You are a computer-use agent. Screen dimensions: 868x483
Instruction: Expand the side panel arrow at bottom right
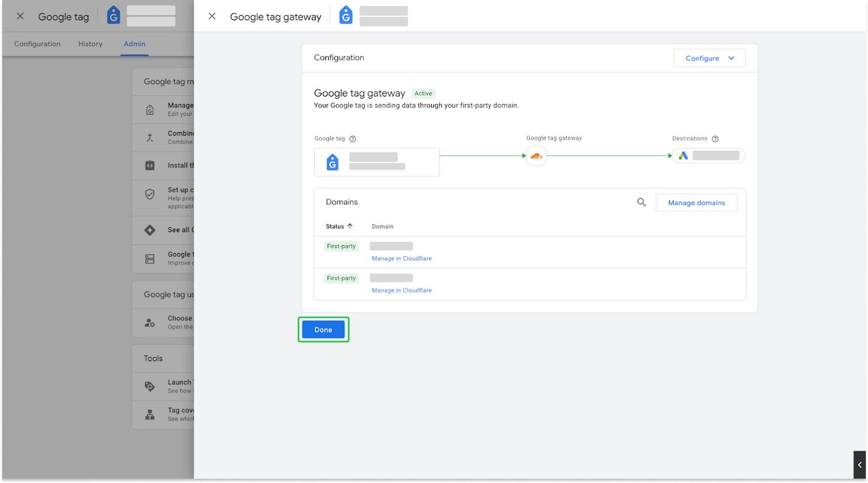tap(859, 465)
